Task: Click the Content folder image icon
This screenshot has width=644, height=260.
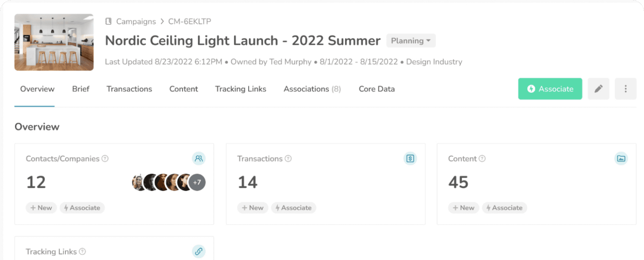Action: pos(621,158)
